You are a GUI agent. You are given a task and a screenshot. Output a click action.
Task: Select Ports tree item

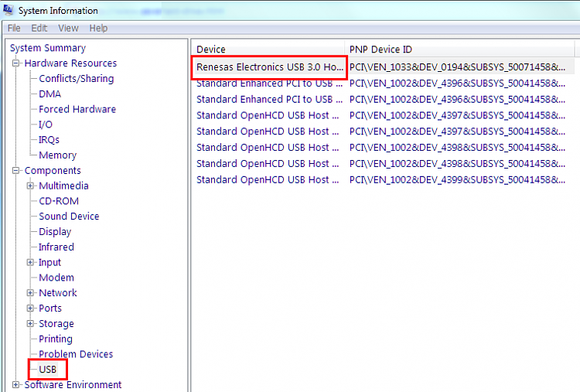50,308
